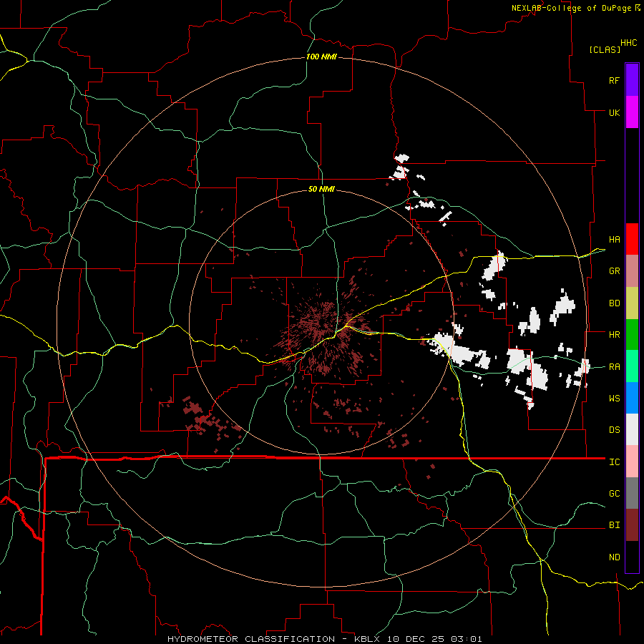This screenshot has height=644, width=644.
Task: Click the RF legend label
Action: click(x=614, y=80)
